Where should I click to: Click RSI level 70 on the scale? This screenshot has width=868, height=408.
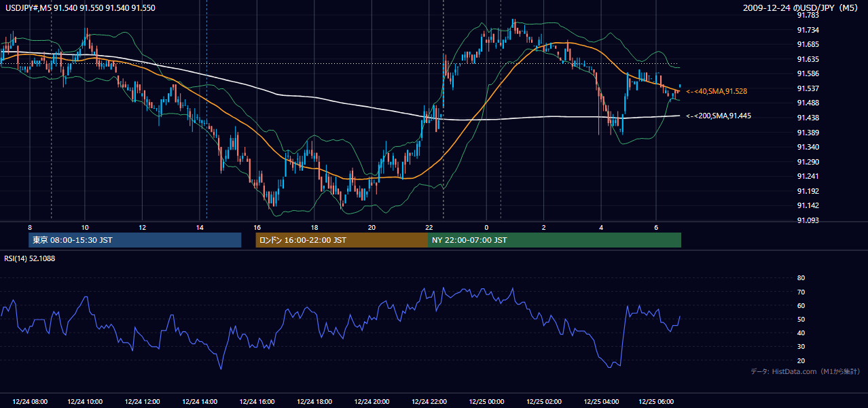coord(801,292)
